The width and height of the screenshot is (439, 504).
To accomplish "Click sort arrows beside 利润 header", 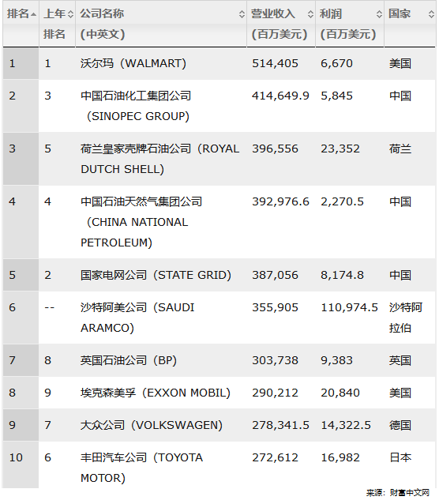I will click(x=379, y=14).
